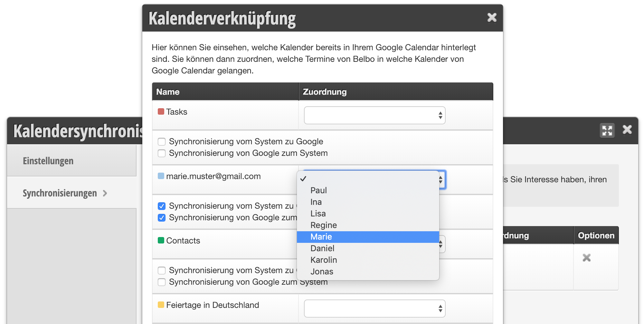Viewport: 644px width, 324px height.
Task: Enable Google zum System sync for Tasks
Action: click(162, 153)
